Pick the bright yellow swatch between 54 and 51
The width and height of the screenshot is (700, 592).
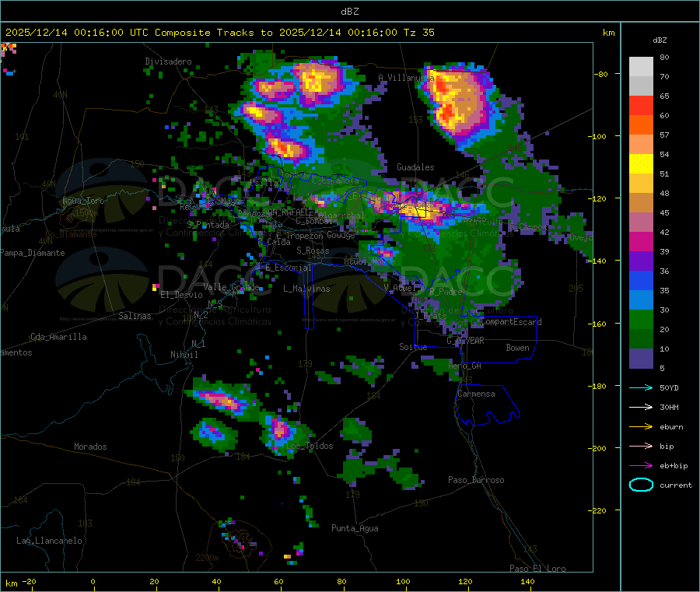pos(641,164)
